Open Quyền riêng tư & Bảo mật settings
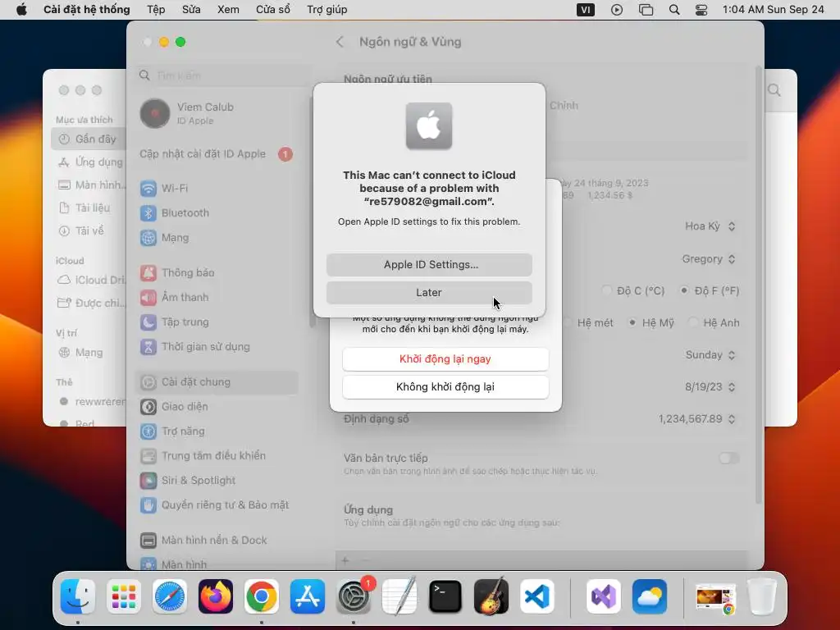This screenshot has width=840, height=630. tap(217, 505)
